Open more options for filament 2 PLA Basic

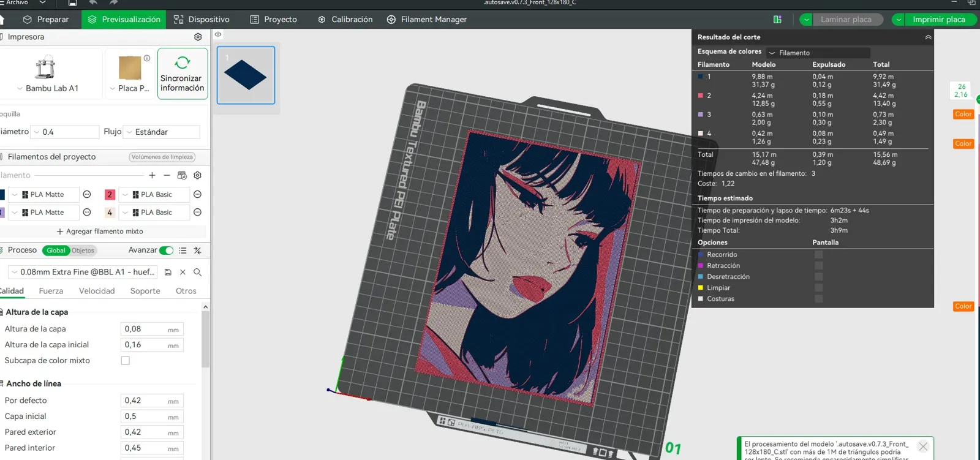coord(197,194)
